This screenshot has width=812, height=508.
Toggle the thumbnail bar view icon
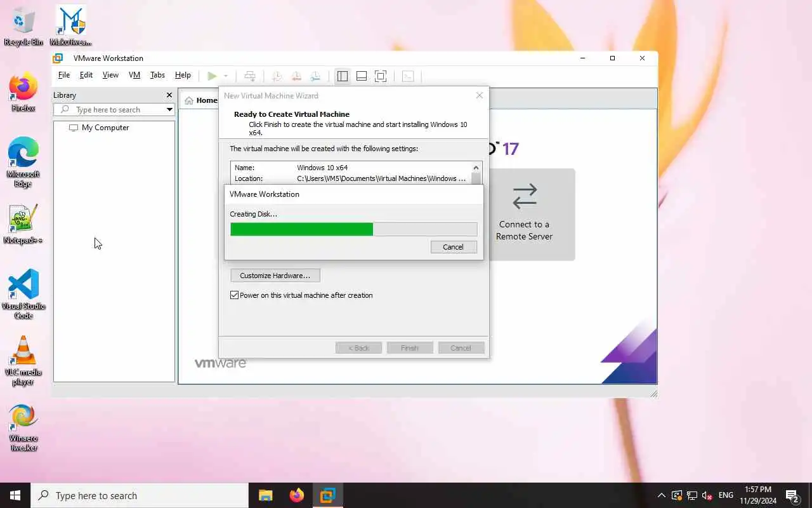point(362,76)
